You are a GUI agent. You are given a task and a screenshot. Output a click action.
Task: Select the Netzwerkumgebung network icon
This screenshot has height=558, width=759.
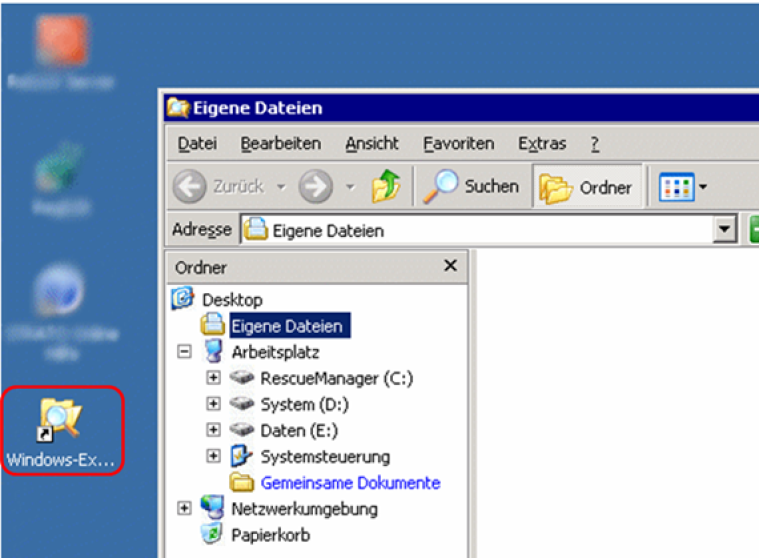tap(211, 509)
